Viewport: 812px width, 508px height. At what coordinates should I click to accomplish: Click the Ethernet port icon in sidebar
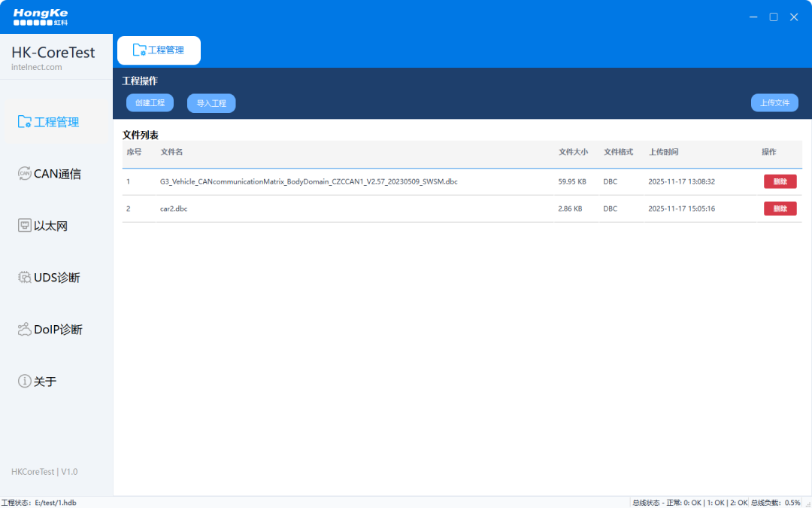24,226
